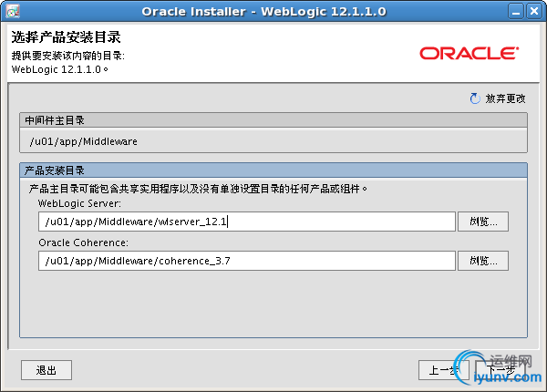Screen dimensions: 547x392
Task: Click the Oracle Coherence: label
Action: point(83,242)
